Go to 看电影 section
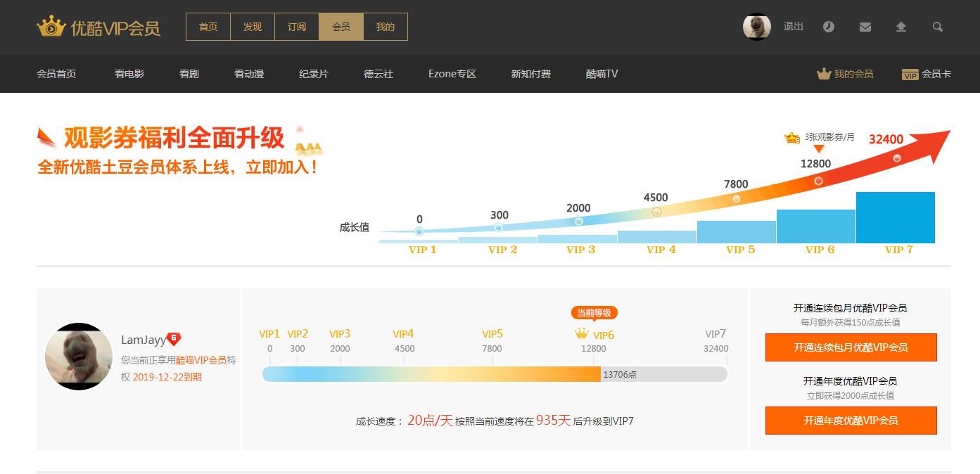This screenshot has height=474, width=980. (129, 74)
